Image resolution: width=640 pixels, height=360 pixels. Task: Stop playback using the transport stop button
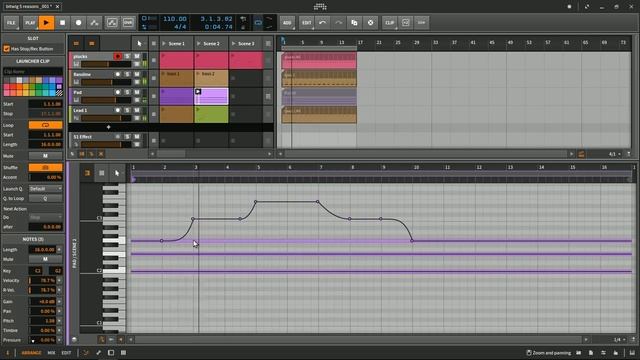[62, 23]
